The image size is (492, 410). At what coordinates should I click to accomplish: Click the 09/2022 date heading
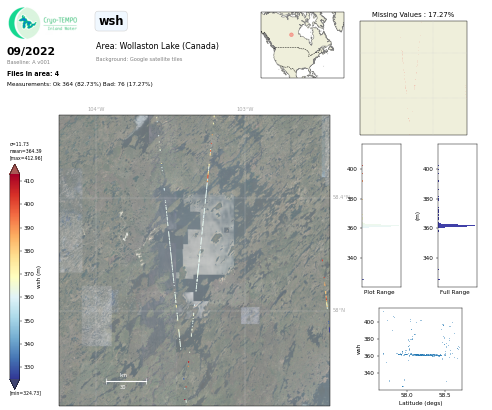[x=31, y=51]
